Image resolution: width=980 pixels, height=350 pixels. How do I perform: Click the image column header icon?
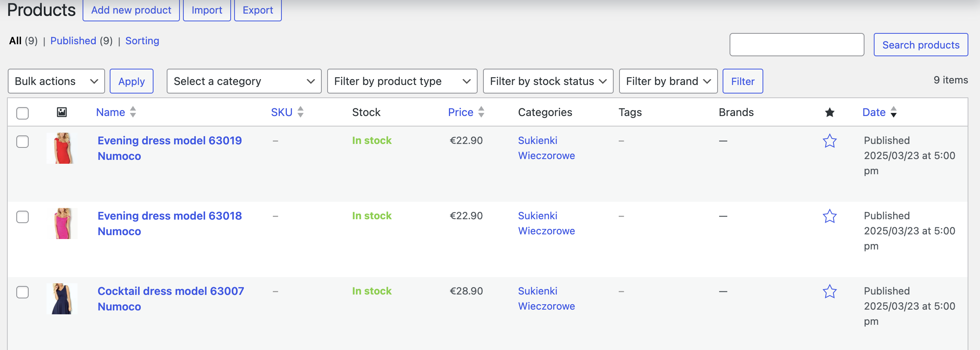(x=62, y=113)
